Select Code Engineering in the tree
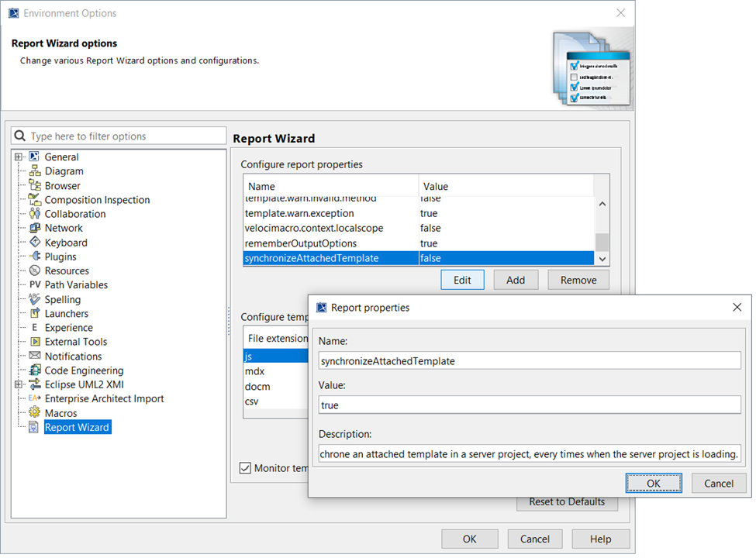Viewport: 756px width, 558px height. 84,370
